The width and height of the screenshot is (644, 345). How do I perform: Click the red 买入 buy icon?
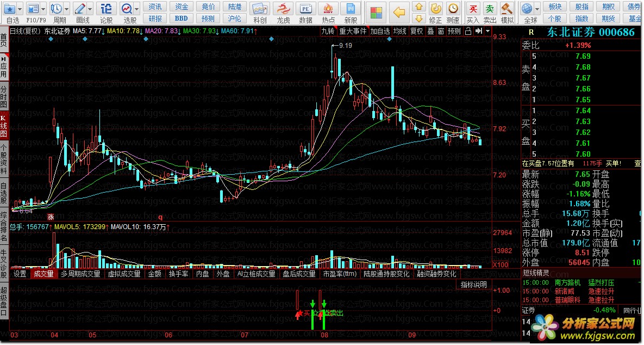pos(473,9)
